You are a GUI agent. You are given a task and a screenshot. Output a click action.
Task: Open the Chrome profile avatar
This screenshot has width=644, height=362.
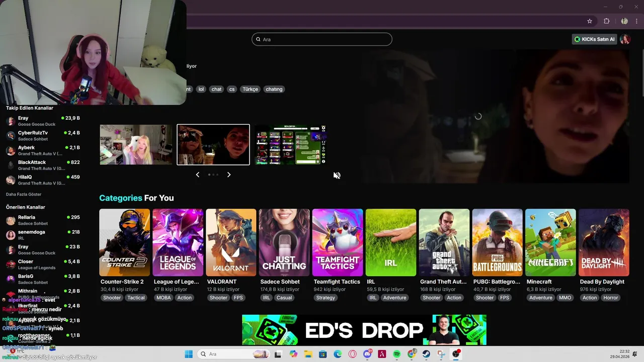click(624, 21)
